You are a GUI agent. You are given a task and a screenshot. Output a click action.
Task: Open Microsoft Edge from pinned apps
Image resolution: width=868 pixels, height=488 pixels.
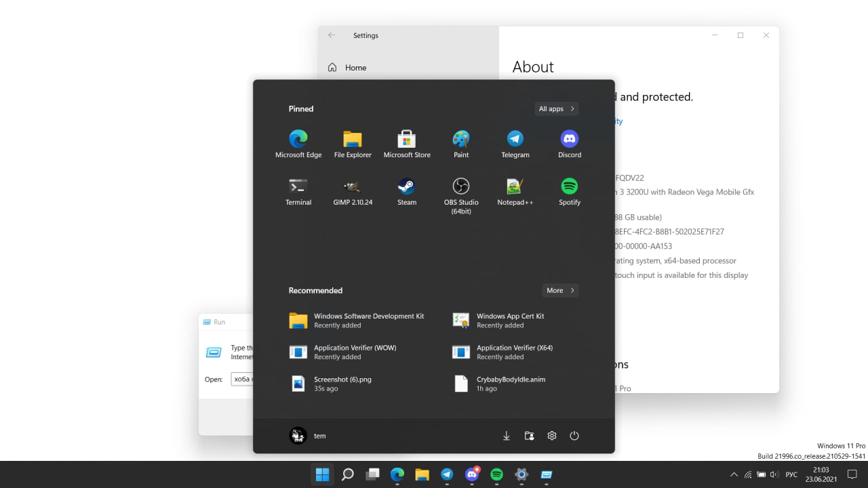[x=298, y=144]
